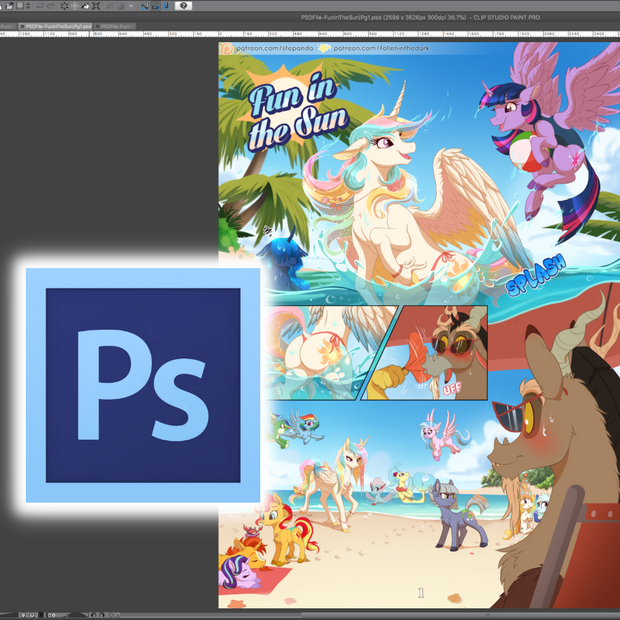Click the zoom in icon in bottom bar

click(32, 615)
